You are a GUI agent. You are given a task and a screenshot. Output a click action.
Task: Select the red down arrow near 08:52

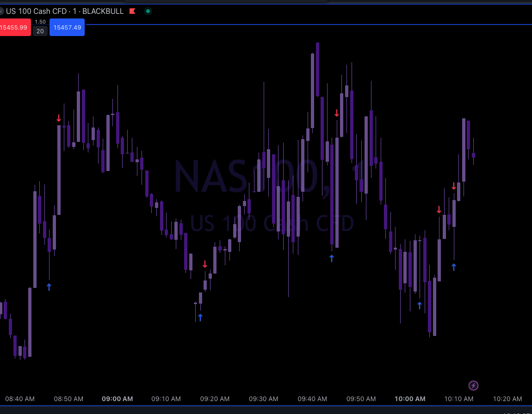59,118
